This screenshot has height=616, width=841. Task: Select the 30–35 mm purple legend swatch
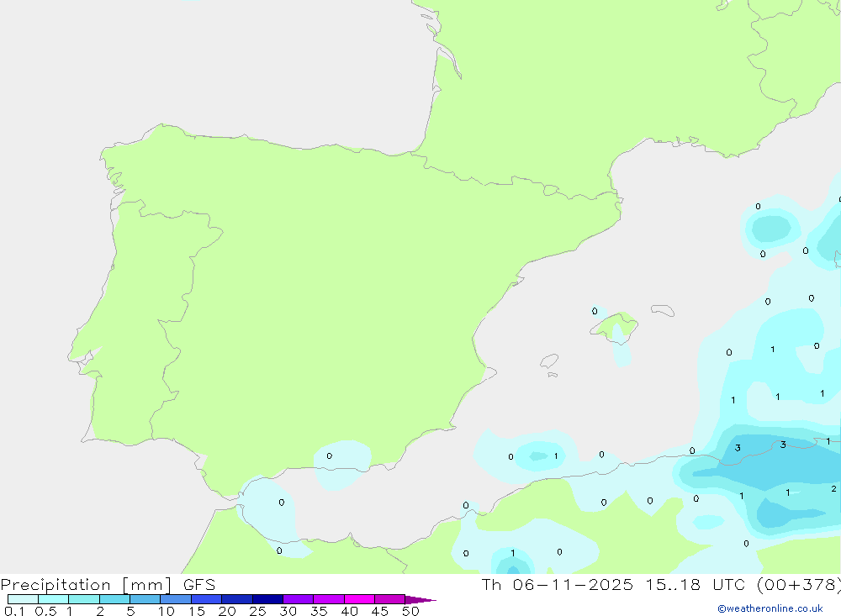tap(298, 599)
